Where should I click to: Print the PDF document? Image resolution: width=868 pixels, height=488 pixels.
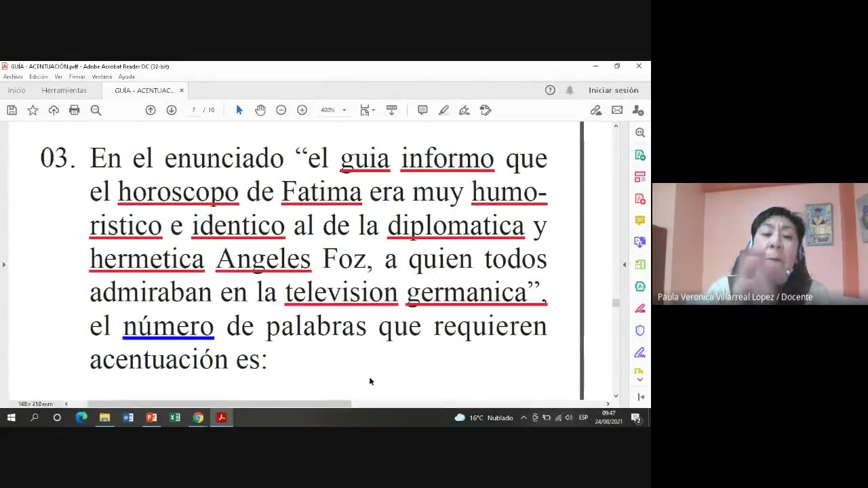(x=75, y=110)
